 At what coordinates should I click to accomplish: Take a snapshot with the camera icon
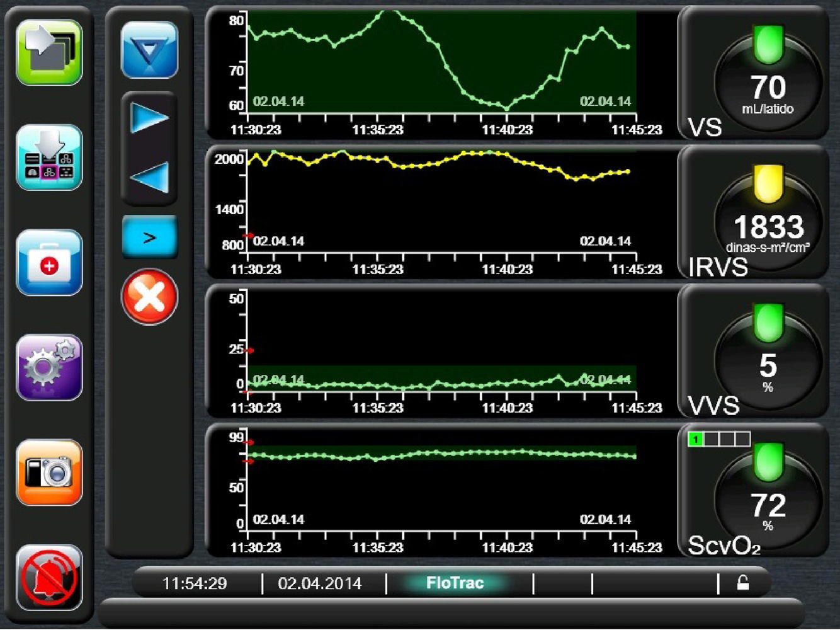coord(49,472)
